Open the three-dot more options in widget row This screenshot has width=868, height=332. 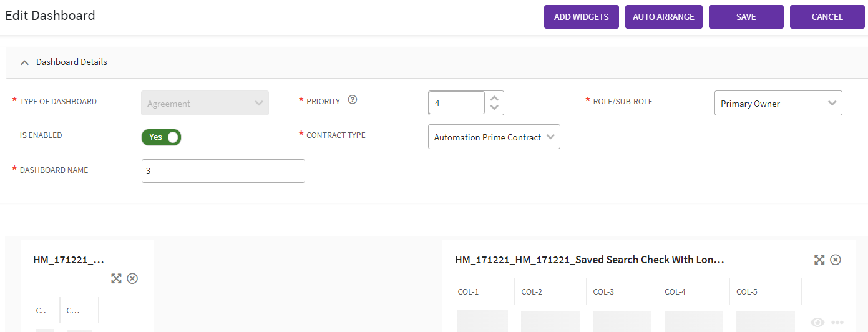837,322
